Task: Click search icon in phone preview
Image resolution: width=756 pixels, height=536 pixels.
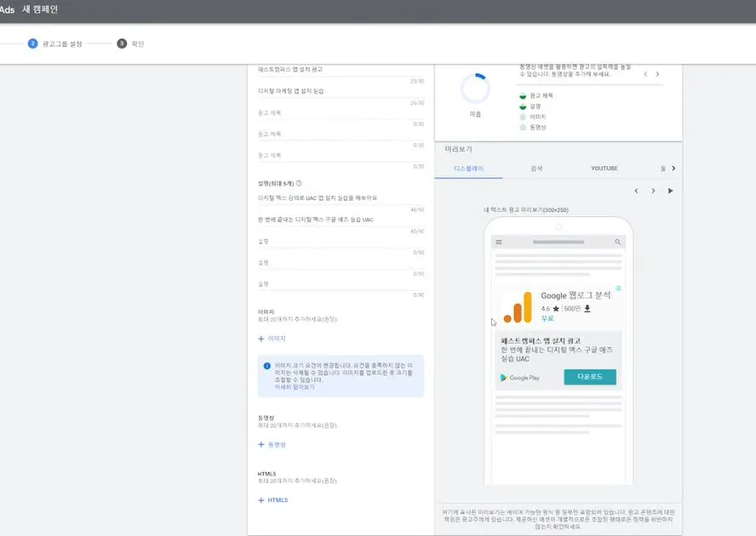Action: (x=617, y=242)
